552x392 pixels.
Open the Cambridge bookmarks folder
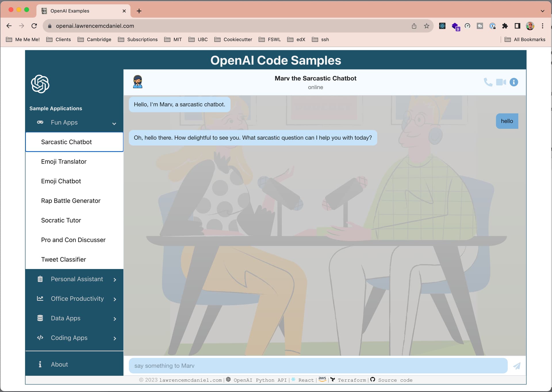(95, 39)
